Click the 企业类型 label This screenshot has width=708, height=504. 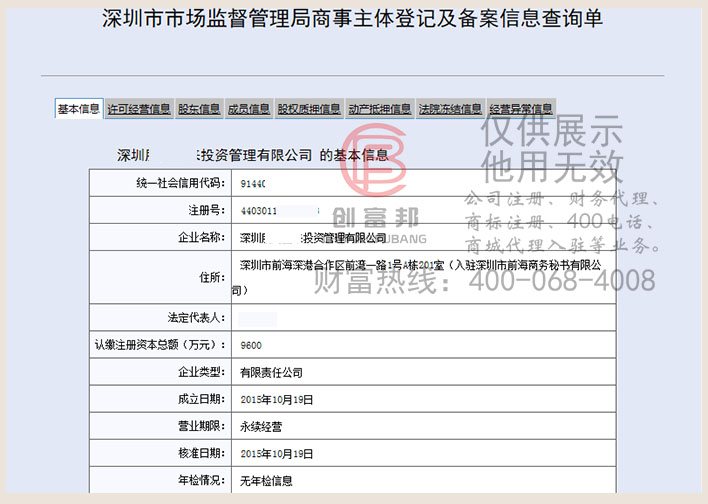point(201,372)
